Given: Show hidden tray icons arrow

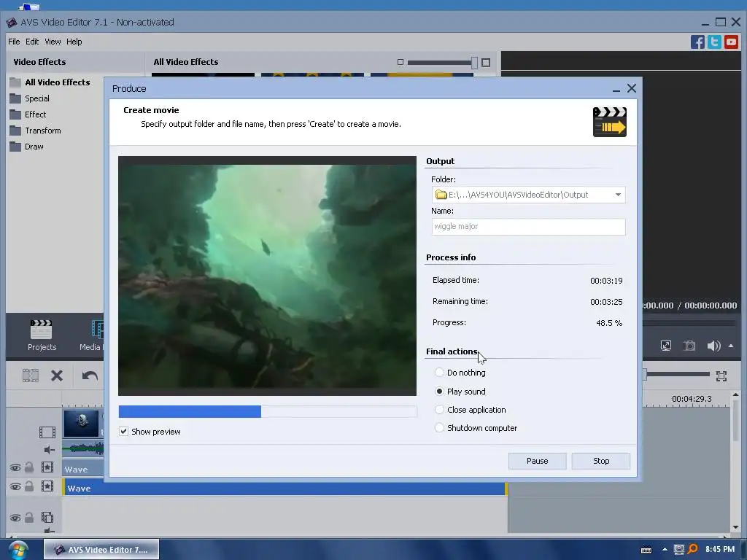Looking at the screenshot, I should 665,550.
